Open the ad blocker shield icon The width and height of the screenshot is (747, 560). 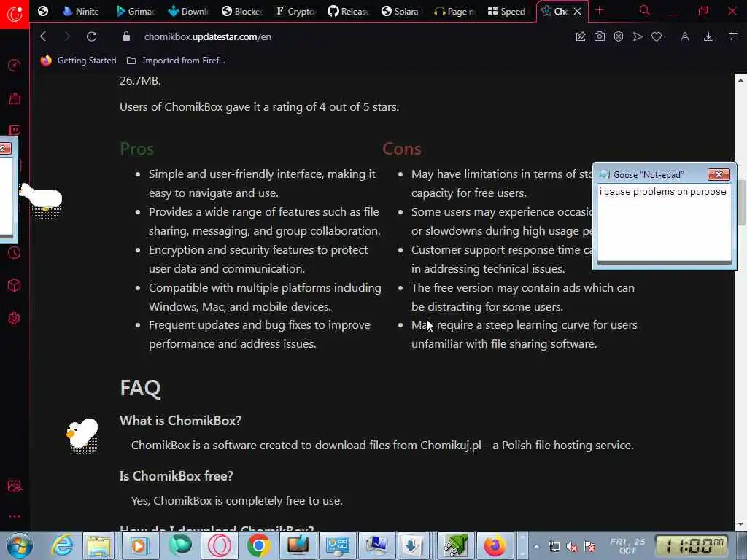pos(619,36)
